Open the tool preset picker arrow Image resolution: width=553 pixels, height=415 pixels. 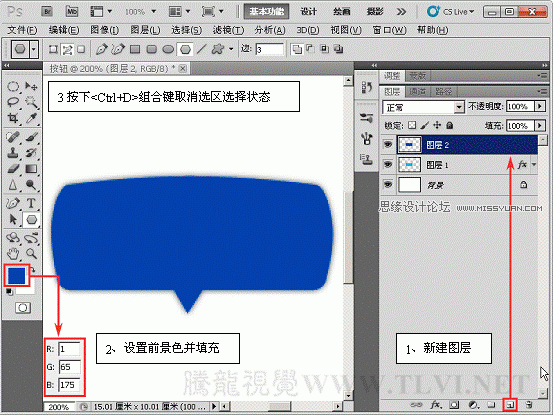point(34,49)
